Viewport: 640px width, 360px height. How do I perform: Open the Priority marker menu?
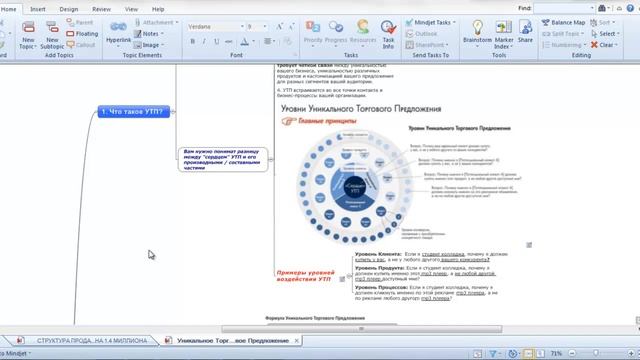pos(313,33)
